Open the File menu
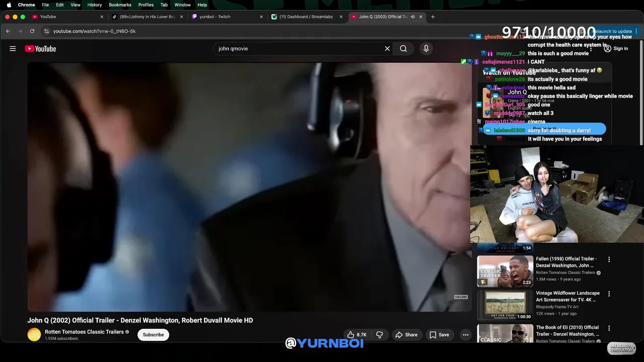The image size is (644, 362). coord(45,5)
